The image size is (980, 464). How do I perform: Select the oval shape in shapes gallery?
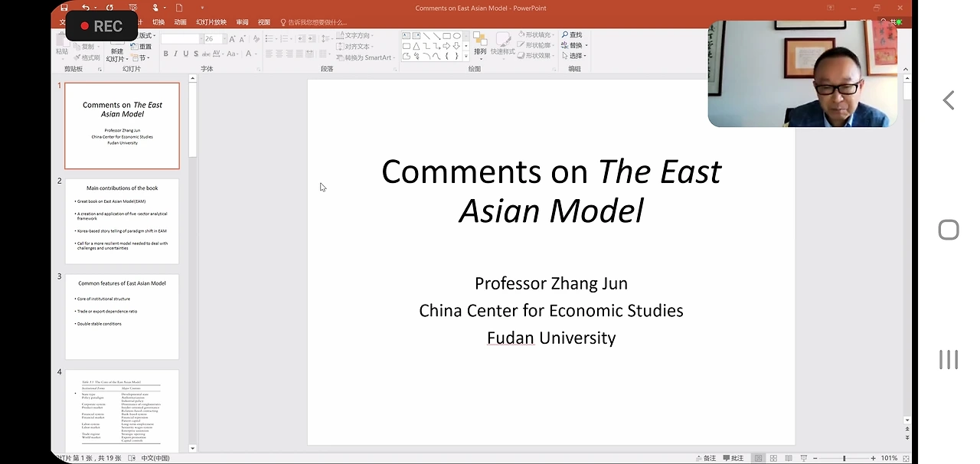pyautogui.click(x=457, y=36)
